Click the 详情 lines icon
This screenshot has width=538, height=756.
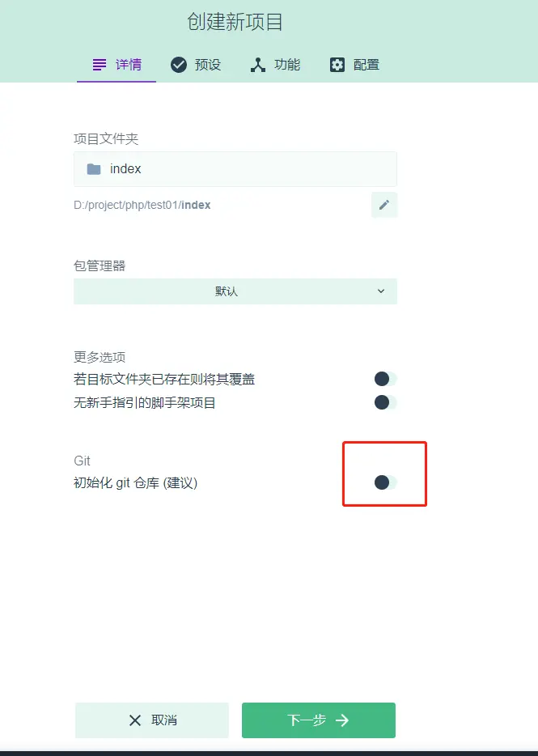100,65
